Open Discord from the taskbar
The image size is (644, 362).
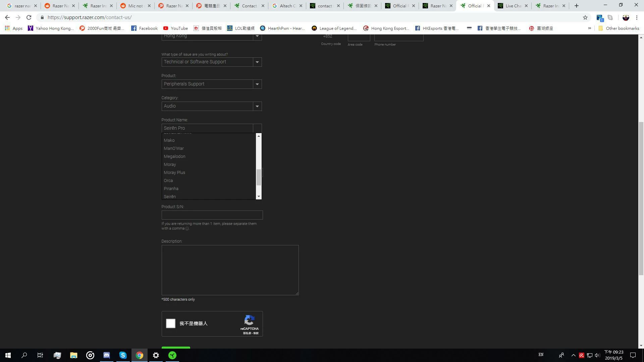(107, 355)
